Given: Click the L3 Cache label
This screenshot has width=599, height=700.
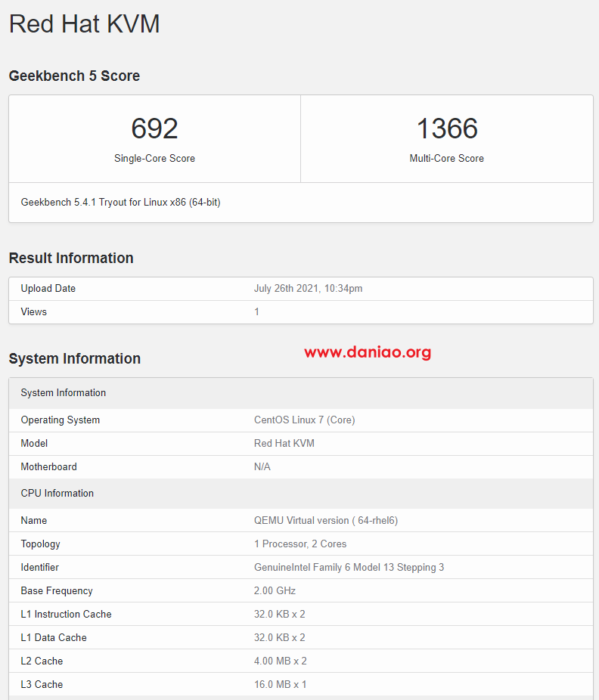Looking at the screenshot, I should pyautogui.click(x=42, y=684).
